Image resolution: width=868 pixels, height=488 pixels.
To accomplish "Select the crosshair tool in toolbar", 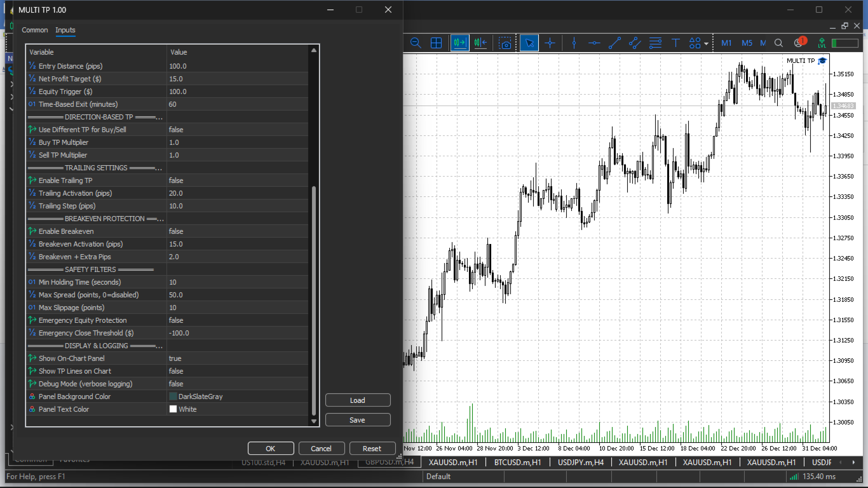I will (550, 43).
